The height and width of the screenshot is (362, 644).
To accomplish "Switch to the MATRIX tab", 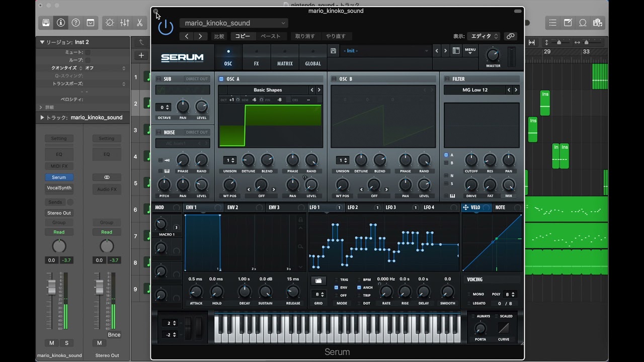I will pyautogui.click(x=285, y=57).
